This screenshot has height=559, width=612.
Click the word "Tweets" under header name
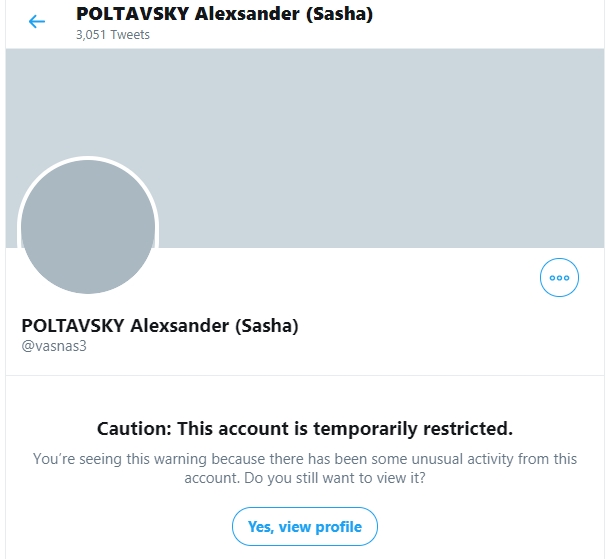[130, 35]
